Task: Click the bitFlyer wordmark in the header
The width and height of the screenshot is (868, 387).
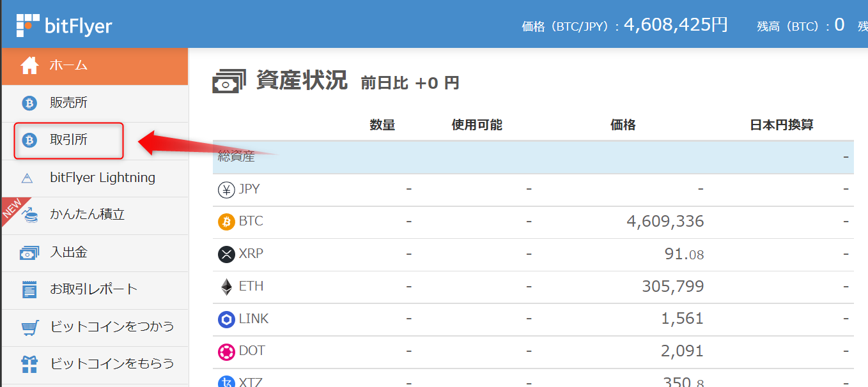Action: pos(79,26)
